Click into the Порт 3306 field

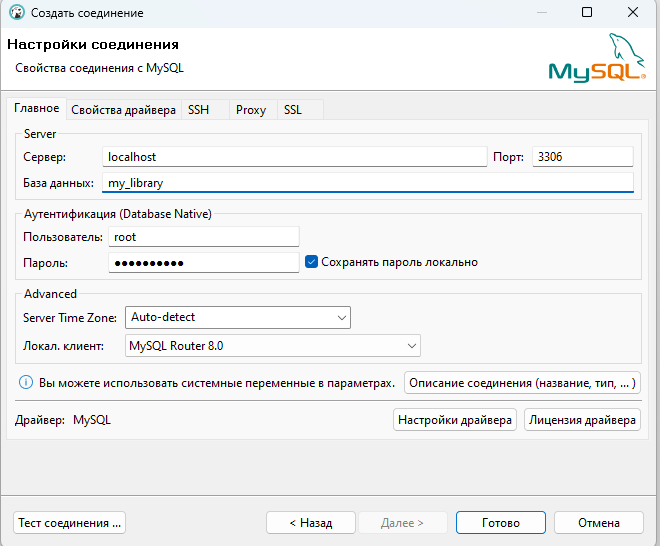coord(583,157)
